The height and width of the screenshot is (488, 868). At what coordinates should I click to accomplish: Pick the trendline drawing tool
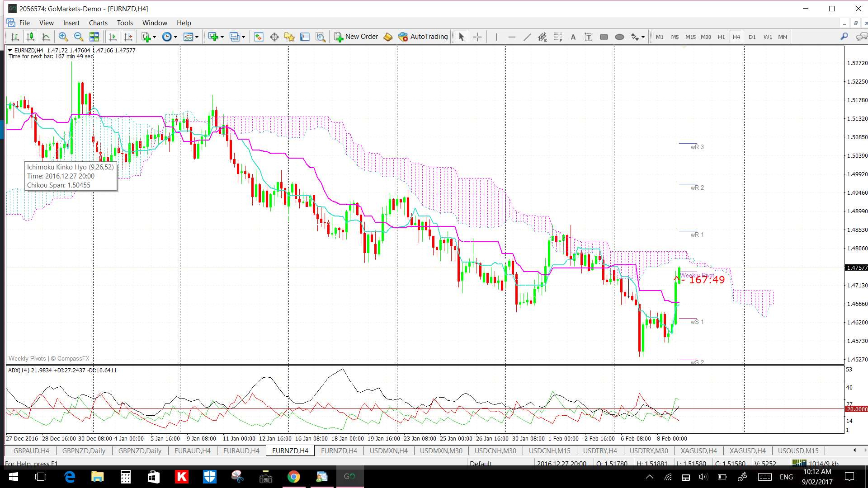527,37
